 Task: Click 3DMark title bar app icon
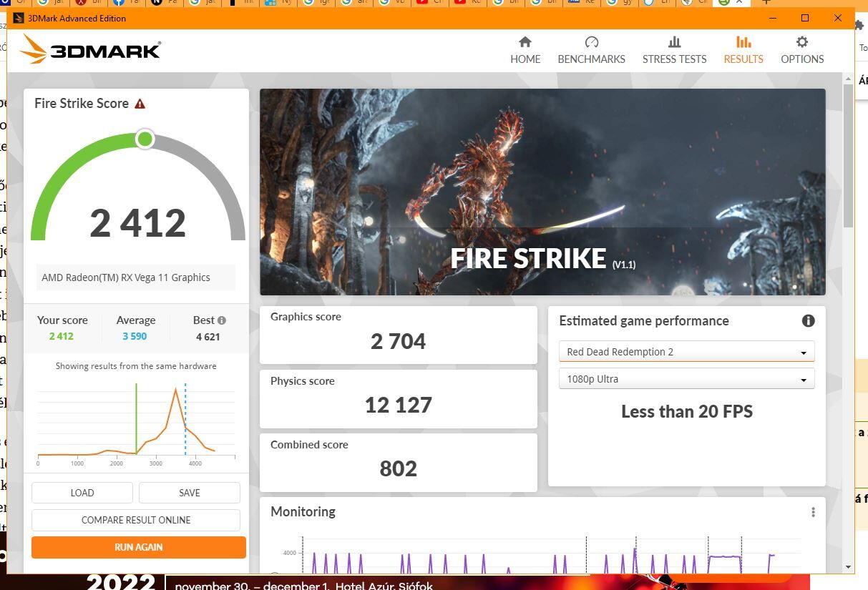(19, 18)
